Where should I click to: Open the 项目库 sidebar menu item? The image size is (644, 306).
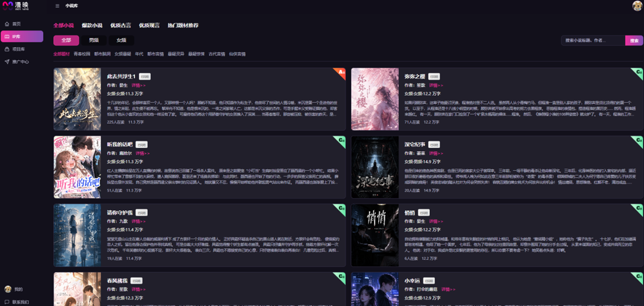click(x=22, y=49)
